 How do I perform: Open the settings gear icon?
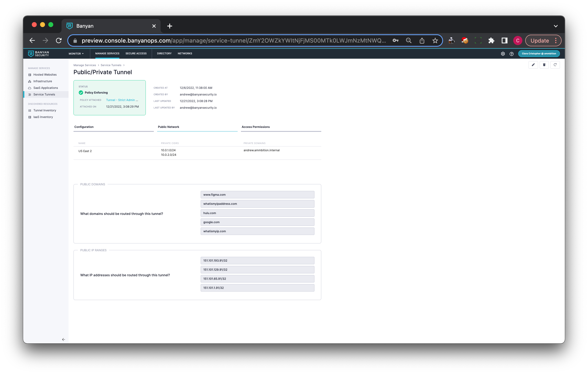(503, 54)
